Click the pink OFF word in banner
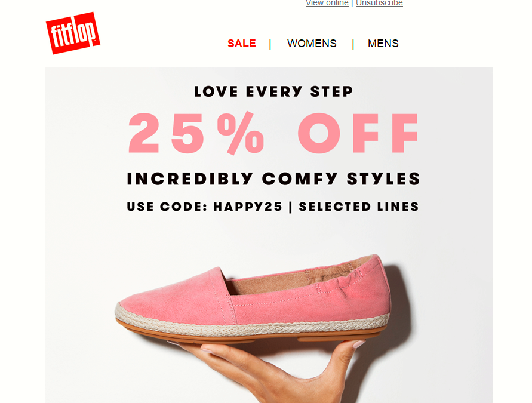The height and width of the screenshot is (403, 532). click(x=358, y=133)
